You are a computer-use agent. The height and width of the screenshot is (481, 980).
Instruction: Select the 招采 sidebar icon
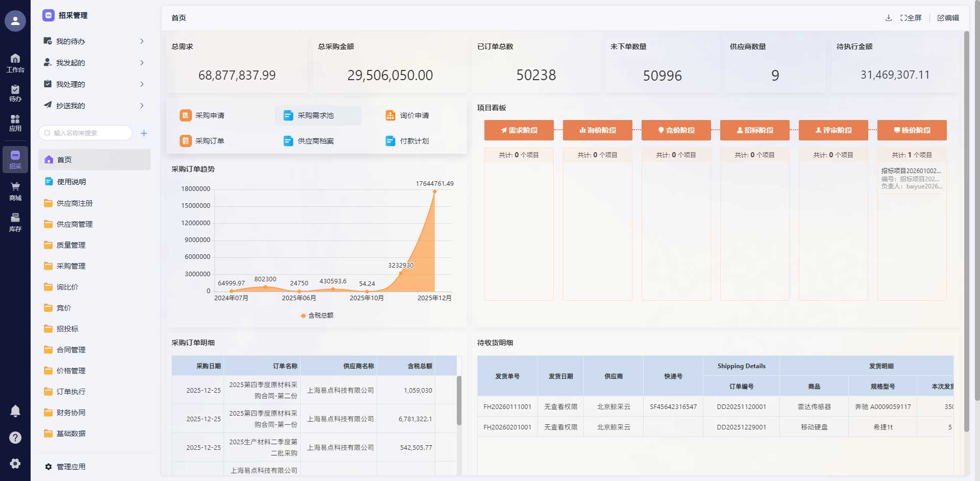coord(15,159)
